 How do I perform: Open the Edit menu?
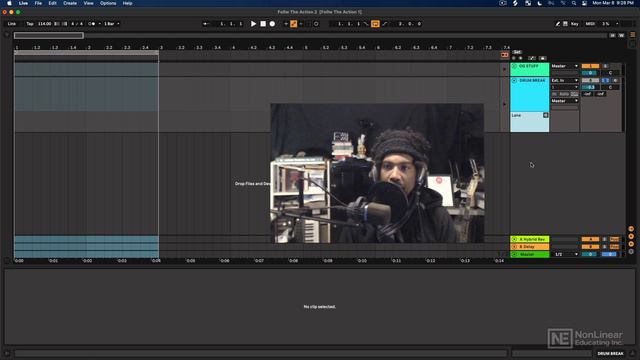[x=53, y=3]
